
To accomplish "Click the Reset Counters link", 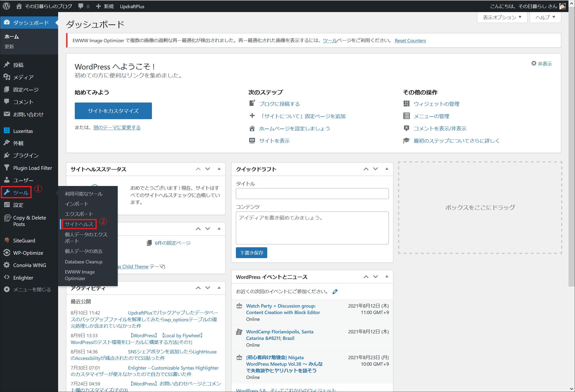I will point(410,41).
